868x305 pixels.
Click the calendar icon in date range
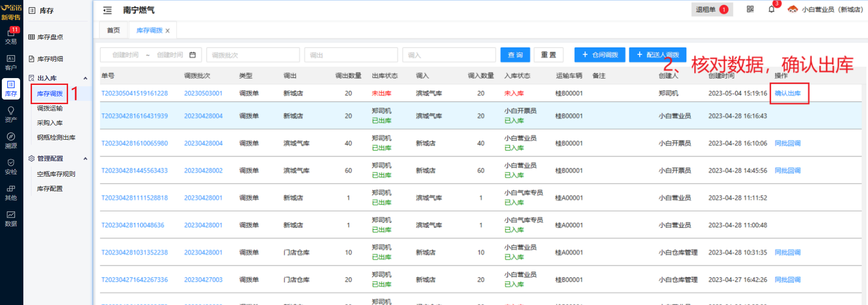point(193,55)
